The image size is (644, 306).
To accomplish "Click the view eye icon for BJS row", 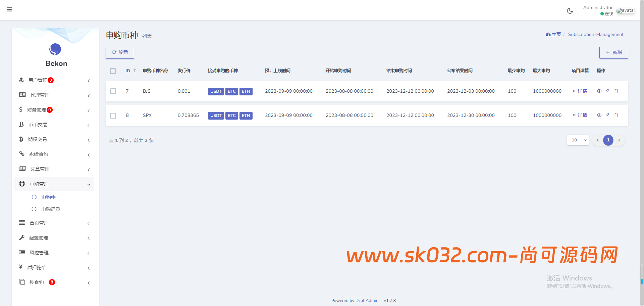I will coord(599,91).
